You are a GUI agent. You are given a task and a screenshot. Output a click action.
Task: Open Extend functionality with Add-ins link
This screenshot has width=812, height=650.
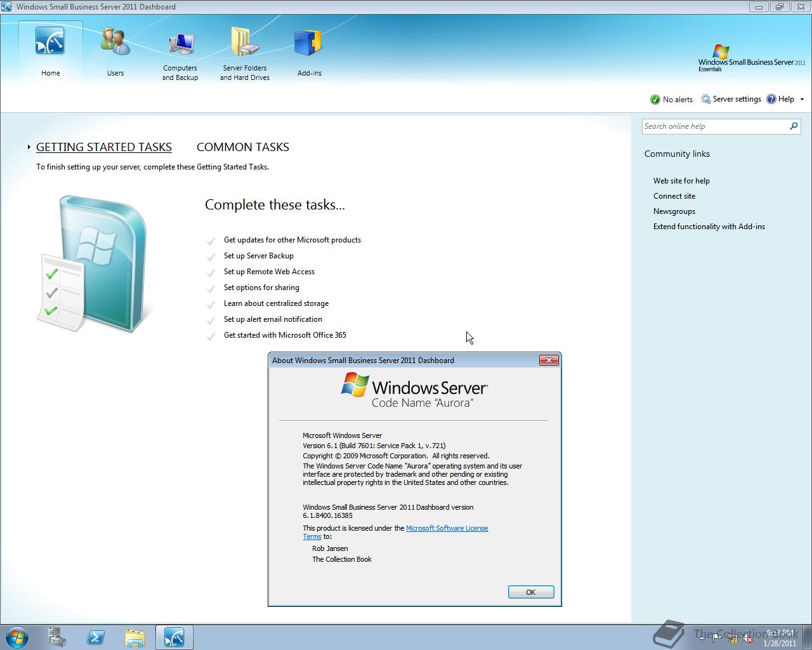click(x=709, y=227)
